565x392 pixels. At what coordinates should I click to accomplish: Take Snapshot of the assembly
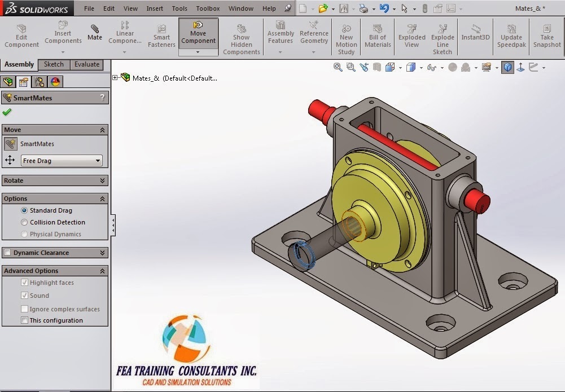click(547, 36)
